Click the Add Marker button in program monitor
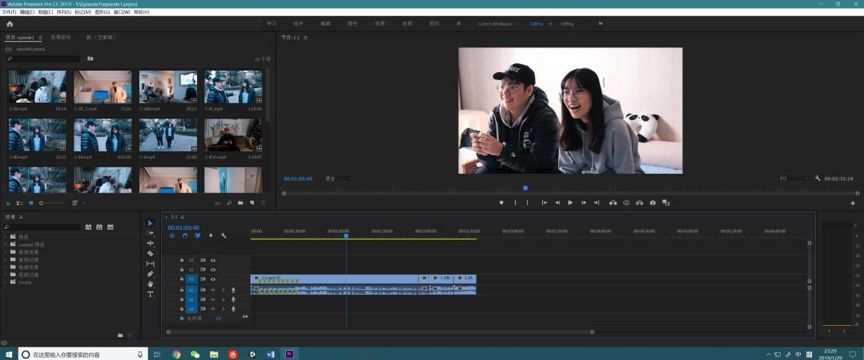 (501, 203)
